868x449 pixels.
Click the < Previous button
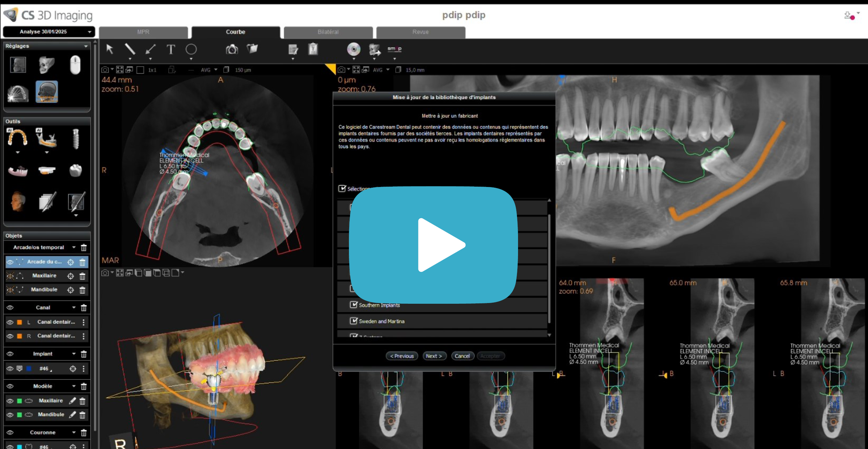point(402,356)
